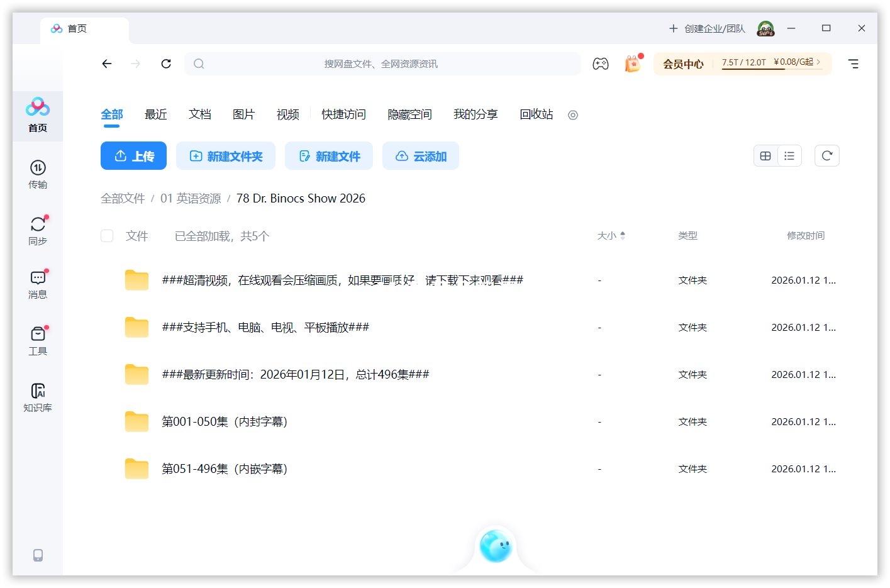This screenshot has width=890, height=588.
Task: Open the 回收站 recycle bin tab
Action: click(x=535, y=114)
